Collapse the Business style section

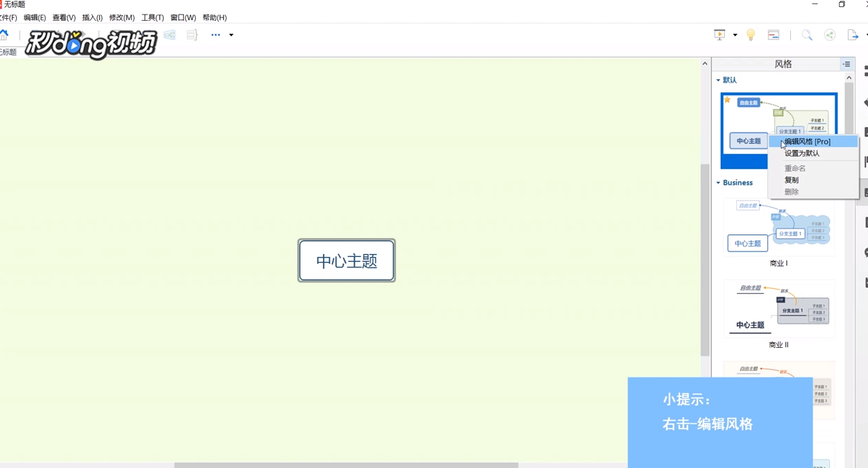(x=719, y=183)
